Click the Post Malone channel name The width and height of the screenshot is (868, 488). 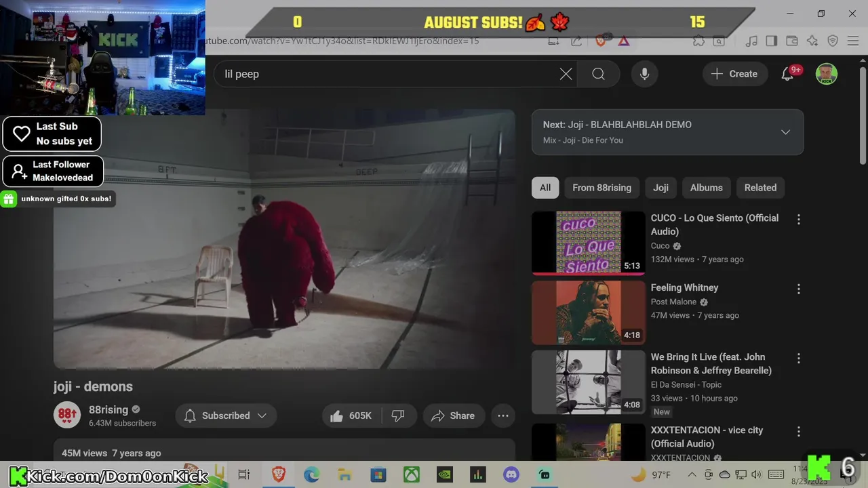coord(673,302)
